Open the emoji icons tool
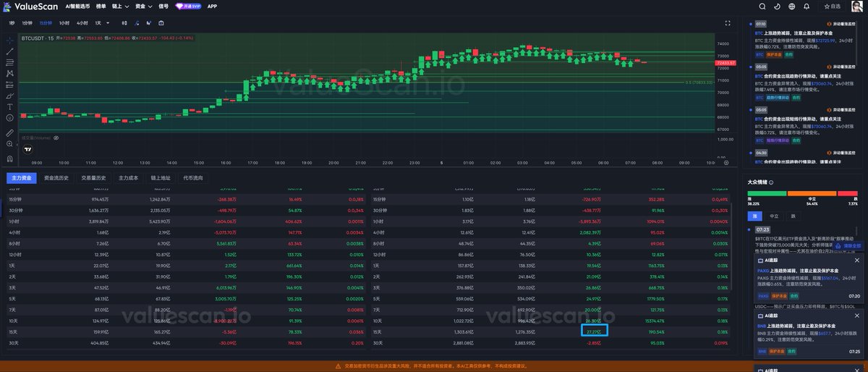 [x=10, y=117]
